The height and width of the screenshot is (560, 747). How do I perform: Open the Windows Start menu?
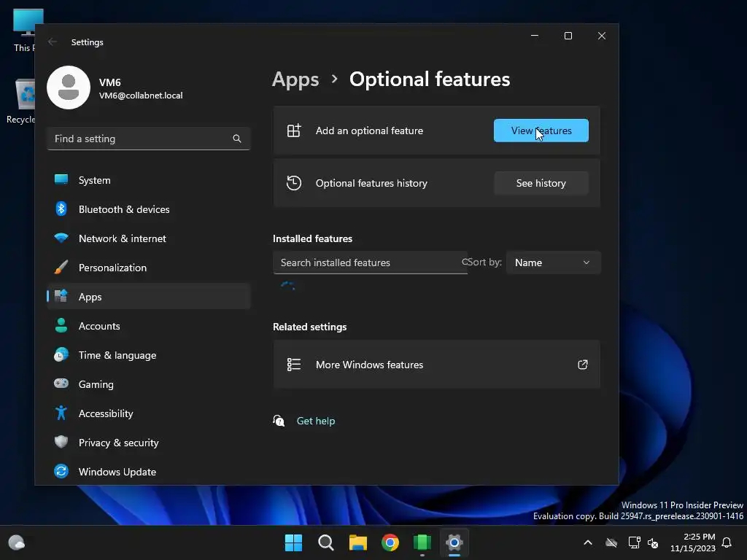pos(293,542)
